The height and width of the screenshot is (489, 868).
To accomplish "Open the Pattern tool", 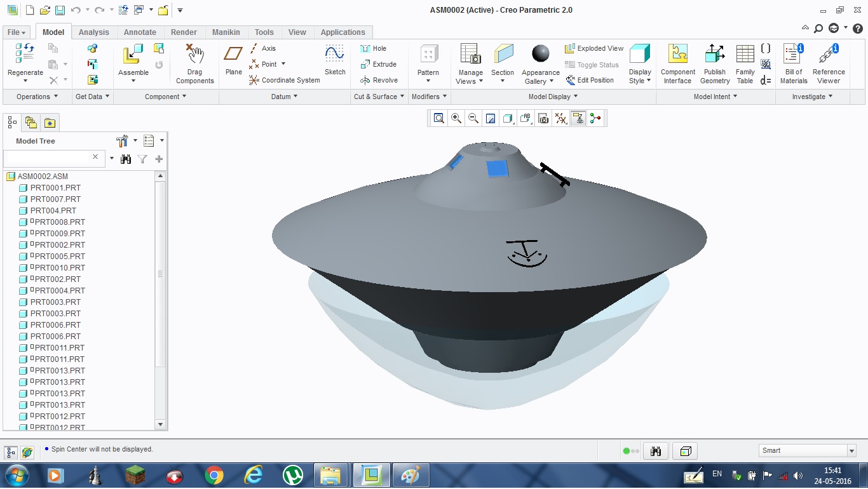I will point(428,64).
